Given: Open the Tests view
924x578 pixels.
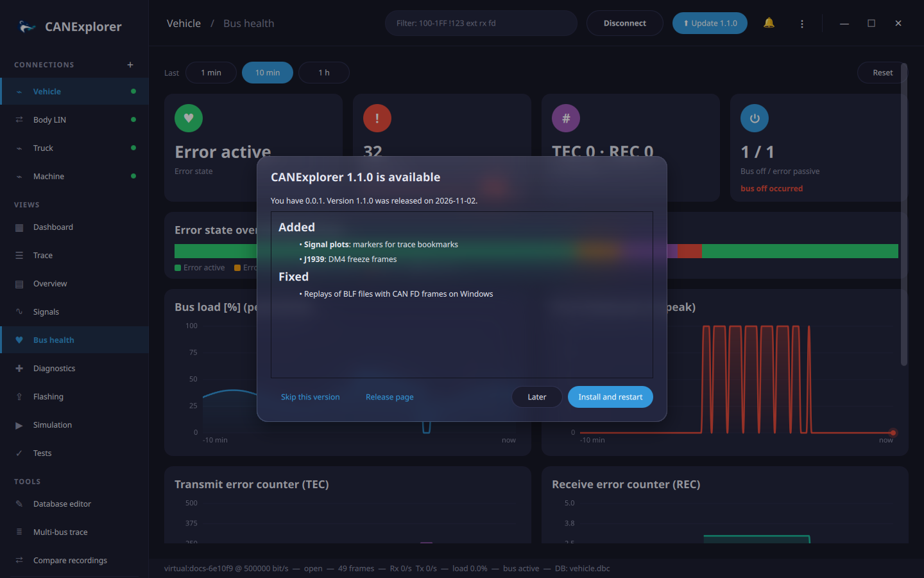Looking at the screenshot, I should (x=74, y=453).
